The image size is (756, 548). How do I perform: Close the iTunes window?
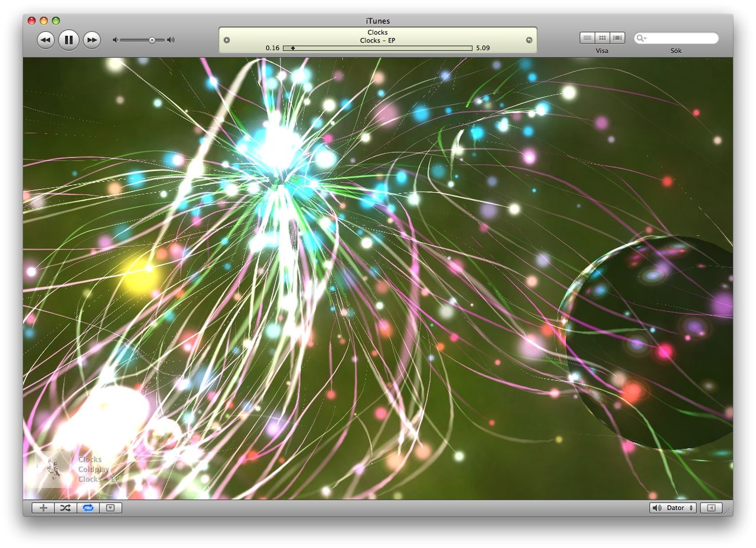coord(32,21)
